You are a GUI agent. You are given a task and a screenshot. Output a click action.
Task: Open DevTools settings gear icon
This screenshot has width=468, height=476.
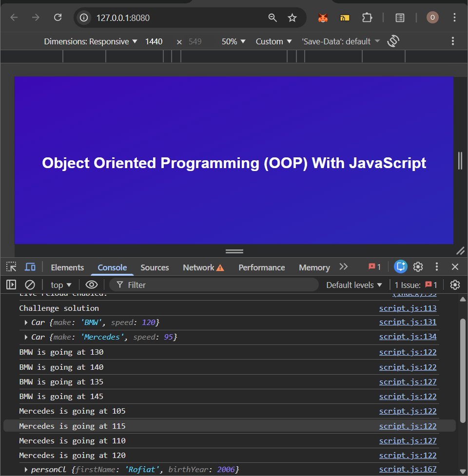tap(418, 267)
